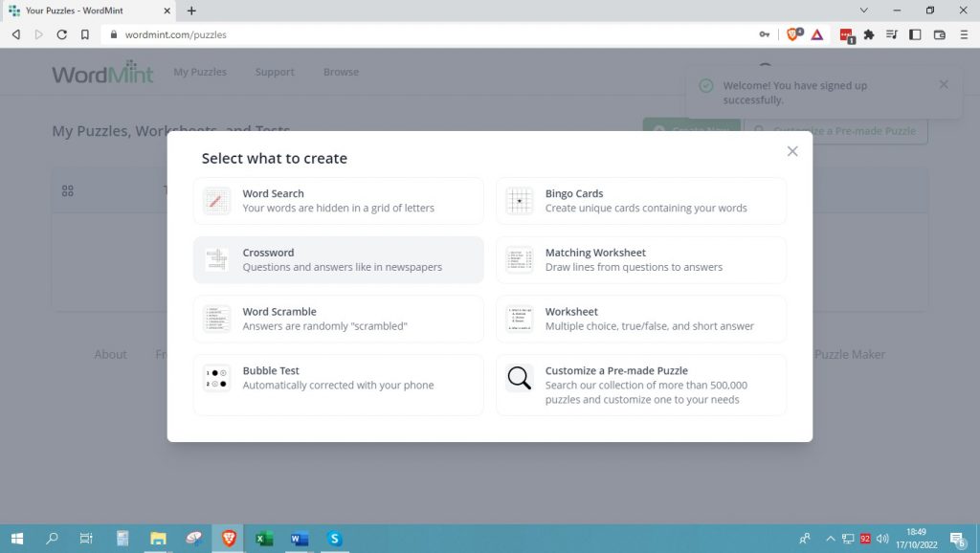Choose the Matching Worksheet icon
Image resolution: width=980 pixels, height=553 pixels.
519,260
